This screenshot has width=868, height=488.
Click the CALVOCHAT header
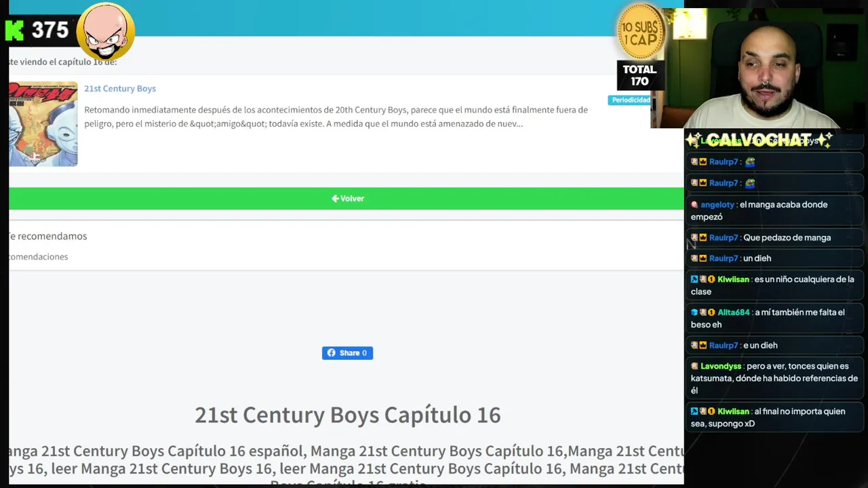click(758, 140)
